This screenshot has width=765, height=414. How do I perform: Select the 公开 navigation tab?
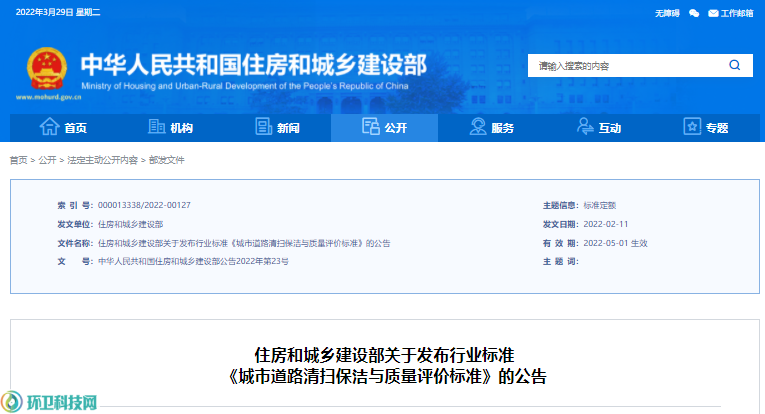(x=384, y=128)
